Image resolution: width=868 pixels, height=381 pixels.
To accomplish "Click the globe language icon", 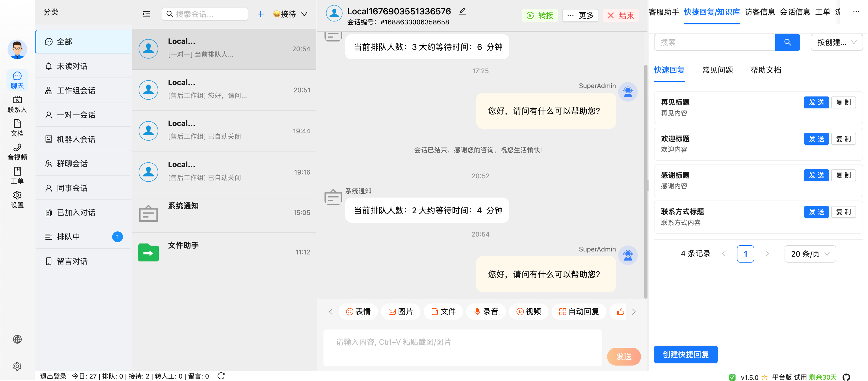I will pos(17,339).
